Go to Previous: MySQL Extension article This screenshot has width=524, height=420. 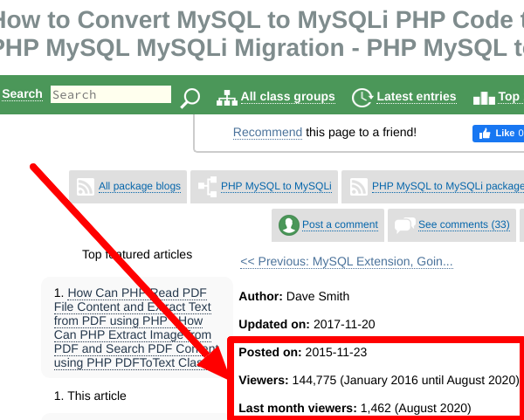[346, 261]
